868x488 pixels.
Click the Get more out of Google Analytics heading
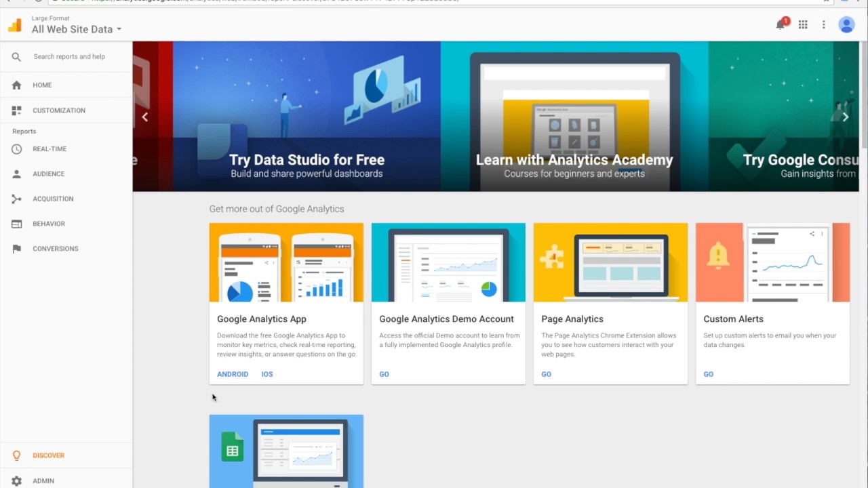(x=277, y=209)
